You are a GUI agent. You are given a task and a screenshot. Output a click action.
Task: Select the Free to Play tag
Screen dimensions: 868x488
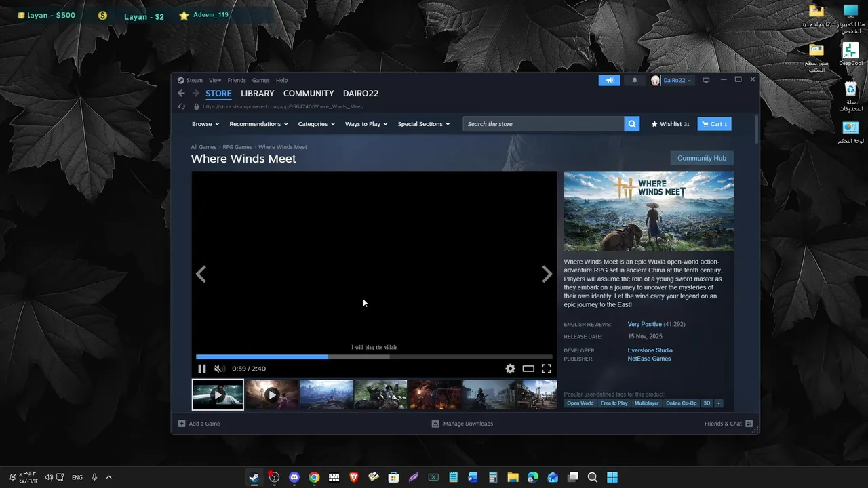[x=614, y=403]
